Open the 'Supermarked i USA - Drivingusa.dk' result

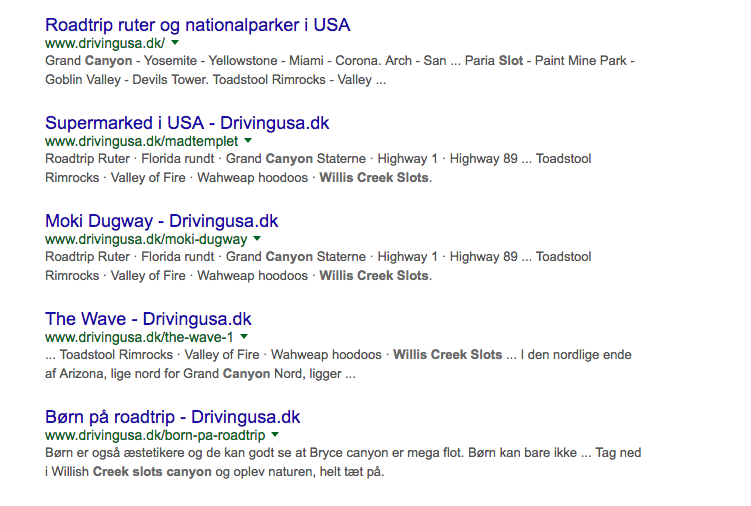pos(187,123)
